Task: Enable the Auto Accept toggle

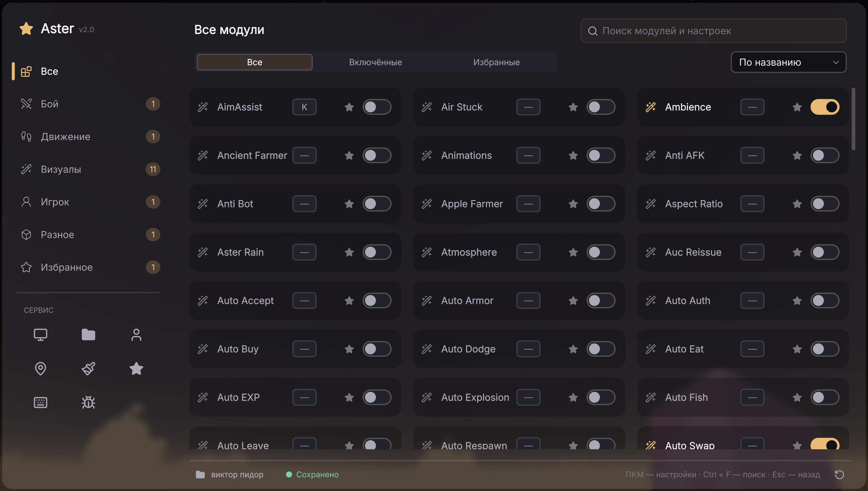Action: (x=377, y=301)
